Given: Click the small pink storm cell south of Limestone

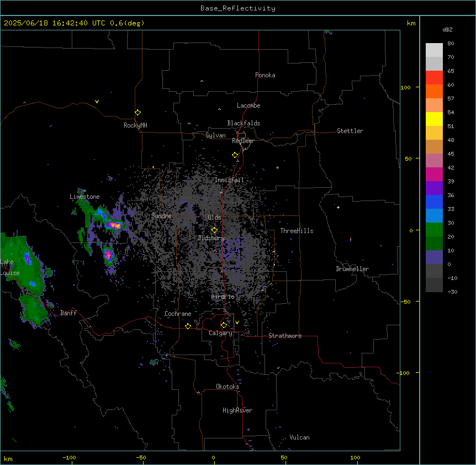Looking at the screenshot, I should (108, 255).
